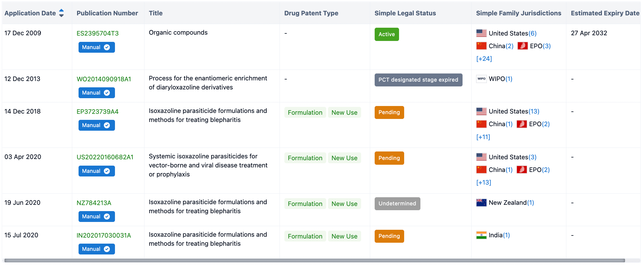This screenshot has height=265, width=644.
Task: Toggle Manual badge under NZ784213A
Action: click(96, 217)
